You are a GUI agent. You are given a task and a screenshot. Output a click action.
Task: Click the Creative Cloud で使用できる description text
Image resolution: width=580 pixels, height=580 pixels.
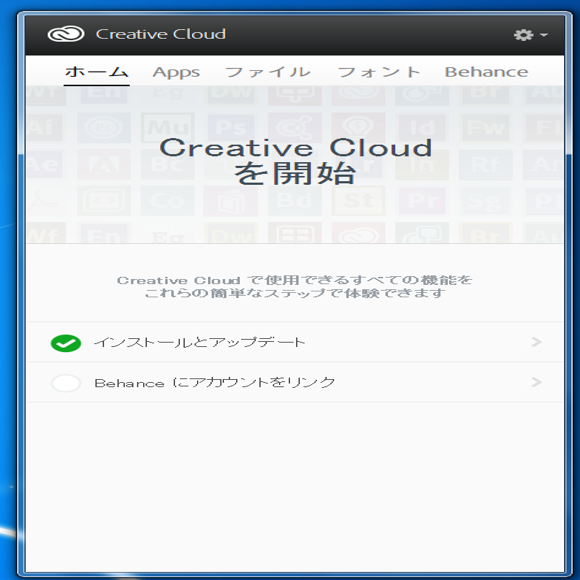click(295, 287)
